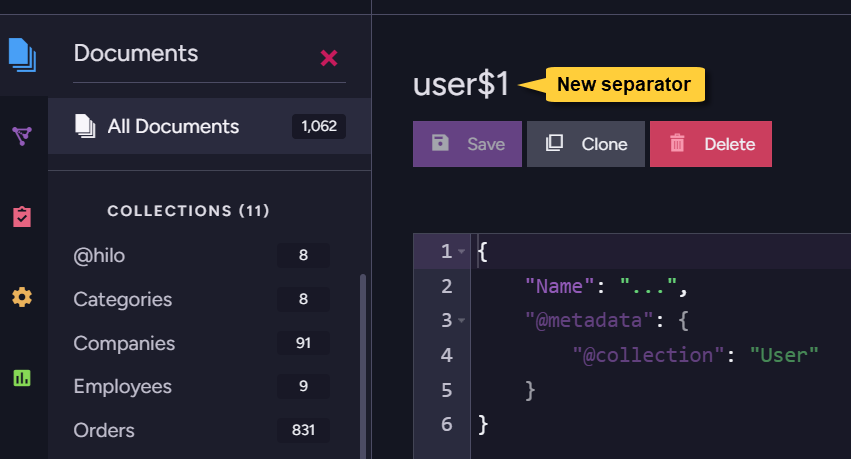Click the Delete button
This screenshot has height=459, width=851.
pos(711,144)
